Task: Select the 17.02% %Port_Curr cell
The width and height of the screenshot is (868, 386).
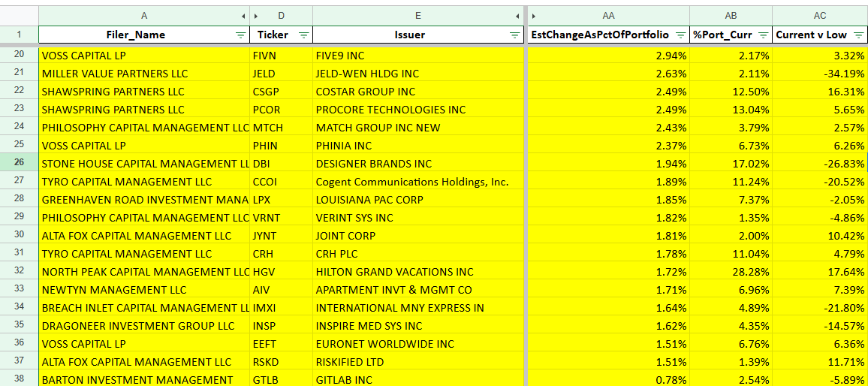Action: click(x=731, y=164)
